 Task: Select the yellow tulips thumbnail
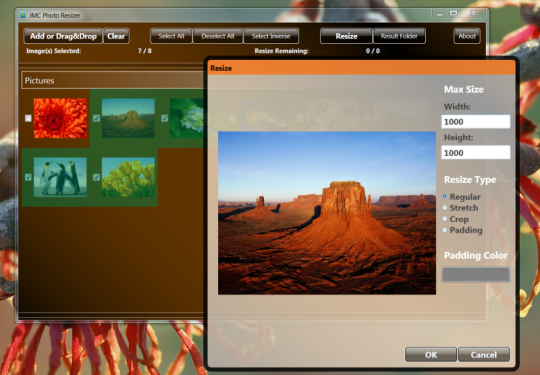128,177
